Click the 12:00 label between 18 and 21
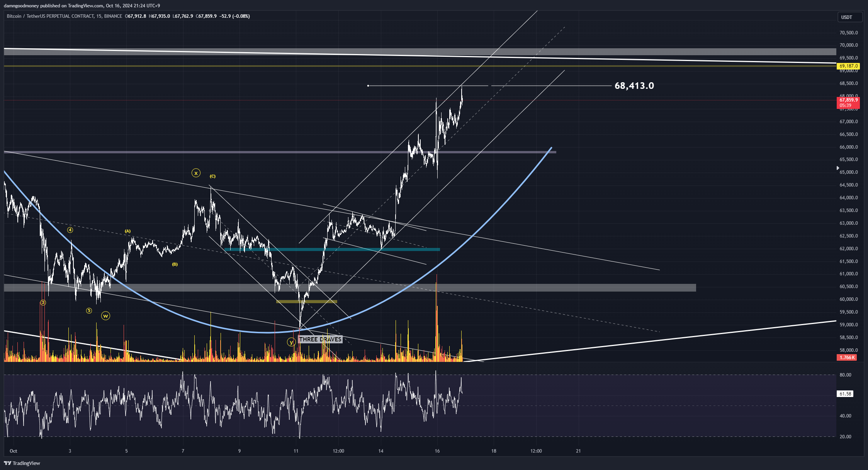The width and height of the screenshot is (868, 470). click(x=536, y=451)
